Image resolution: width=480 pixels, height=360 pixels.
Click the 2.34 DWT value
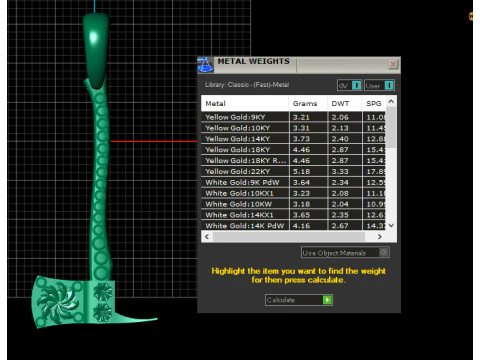click(x=340, y=182)
